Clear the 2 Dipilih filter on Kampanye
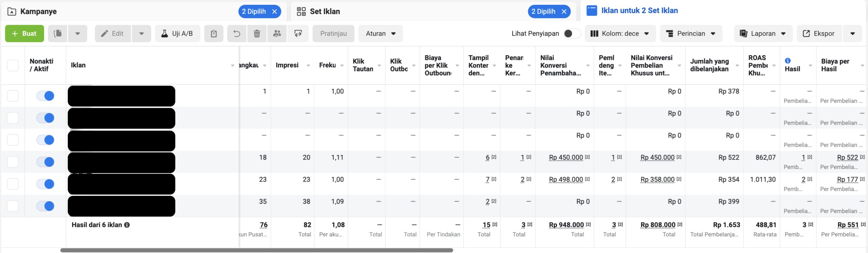This screenshot has width=868, height=253. pyautogui.click(x=275, y=12)
